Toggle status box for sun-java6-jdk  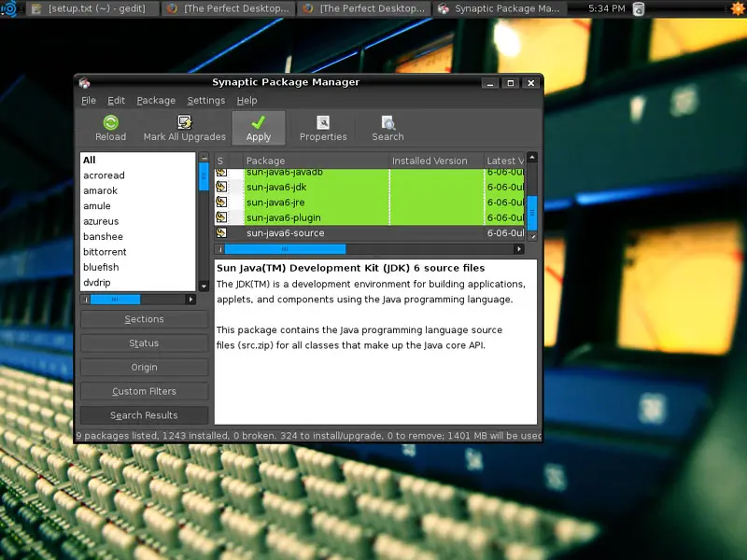(x=222, y=187)
